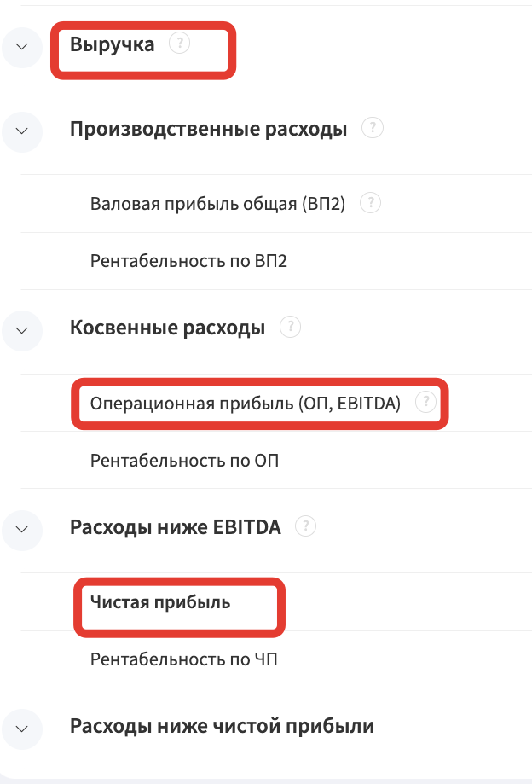Open help icon next to Выручка
The width and height of the screenshot is (532, 784).
pos(179,43)
